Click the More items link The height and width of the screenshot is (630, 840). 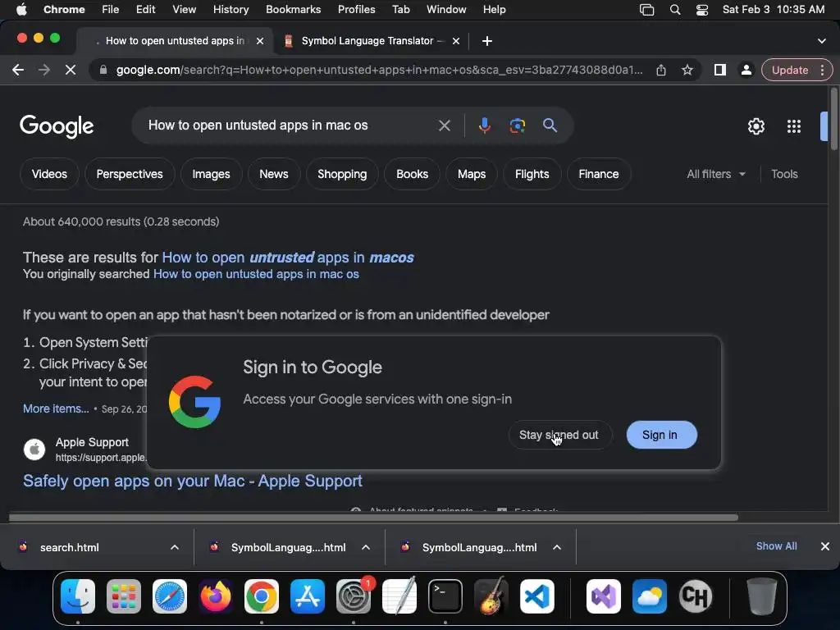pyautogui.click(x=56, y=409)
